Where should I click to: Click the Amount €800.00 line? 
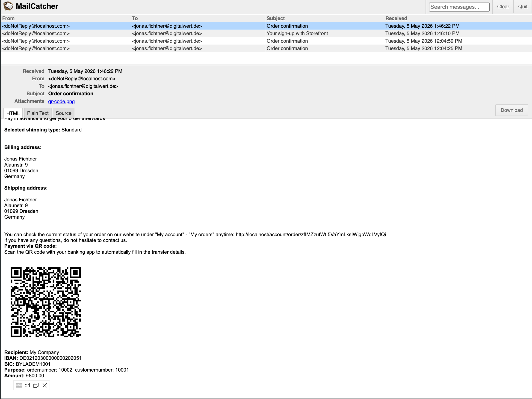tap(24, 376)
